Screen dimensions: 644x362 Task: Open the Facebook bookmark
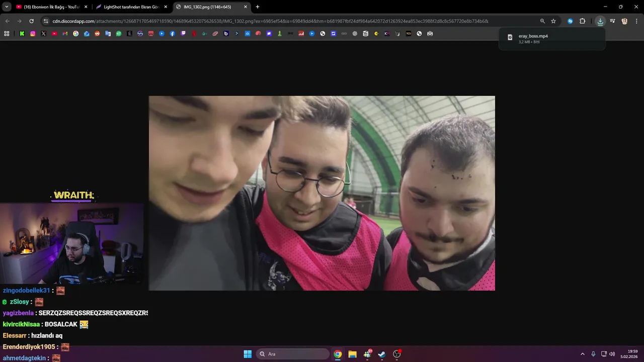point(172,34)
